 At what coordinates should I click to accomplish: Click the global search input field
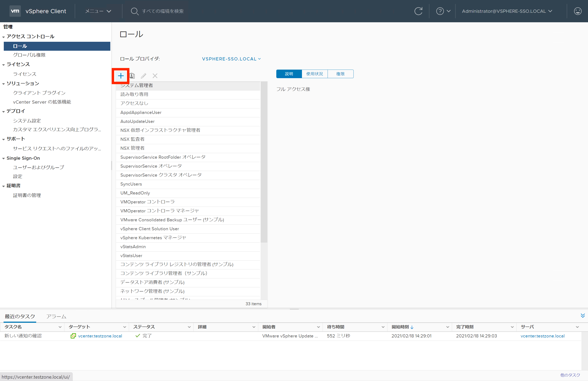coord(163,11)
